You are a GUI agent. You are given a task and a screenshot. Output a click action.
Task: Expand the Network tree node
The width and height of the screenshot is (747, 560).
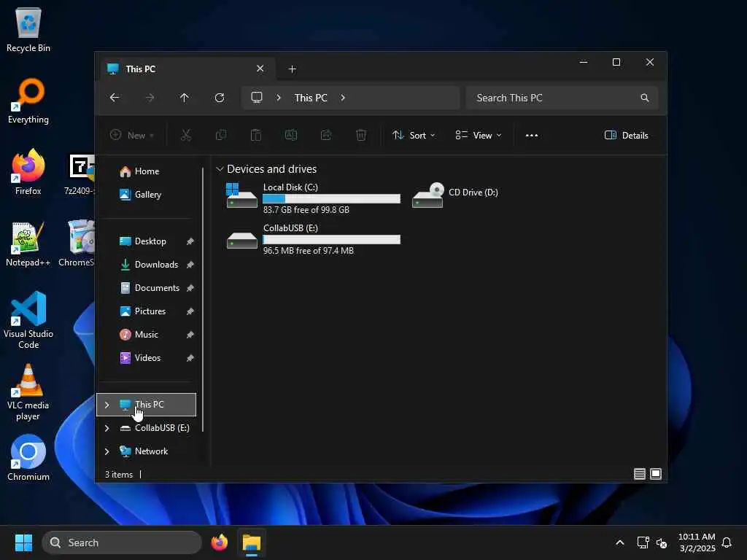point(107,451)
